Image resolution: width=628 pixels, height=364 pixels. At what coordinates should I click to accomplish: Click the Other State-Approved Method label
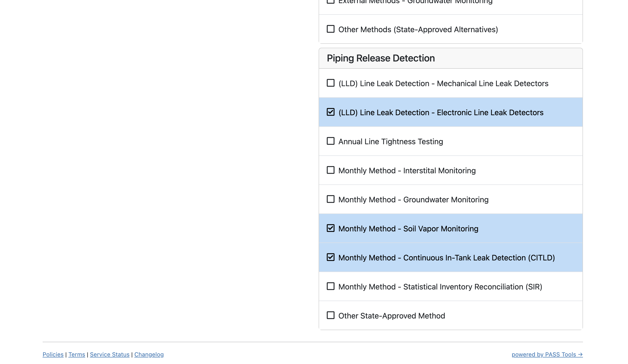[x=391, y=316]
